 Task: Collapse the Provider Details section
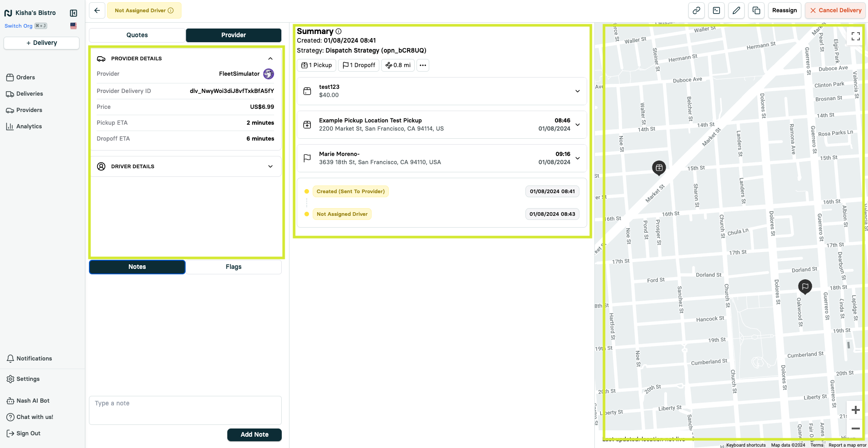[270, 58]
